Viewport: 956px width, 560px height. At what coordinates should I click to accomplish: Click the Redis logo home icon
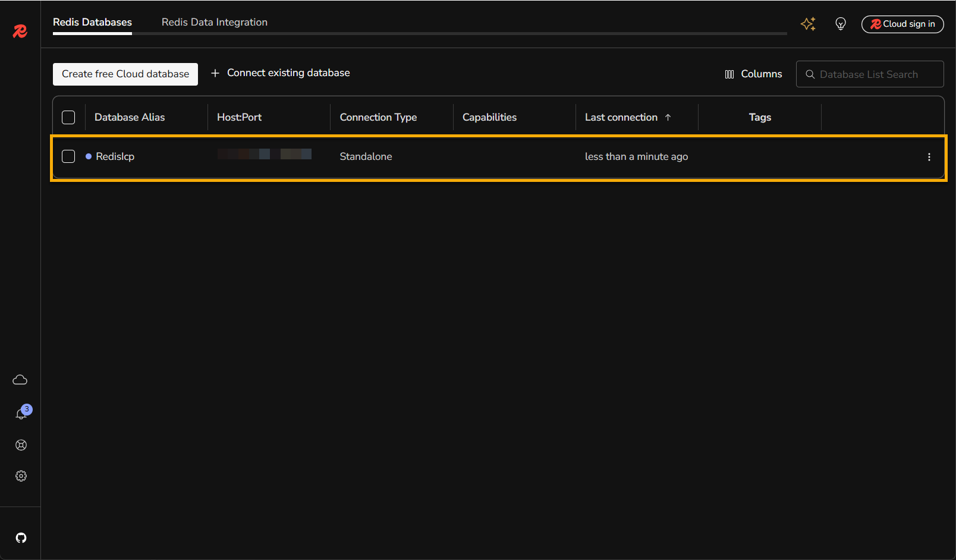tap(20, 31)
